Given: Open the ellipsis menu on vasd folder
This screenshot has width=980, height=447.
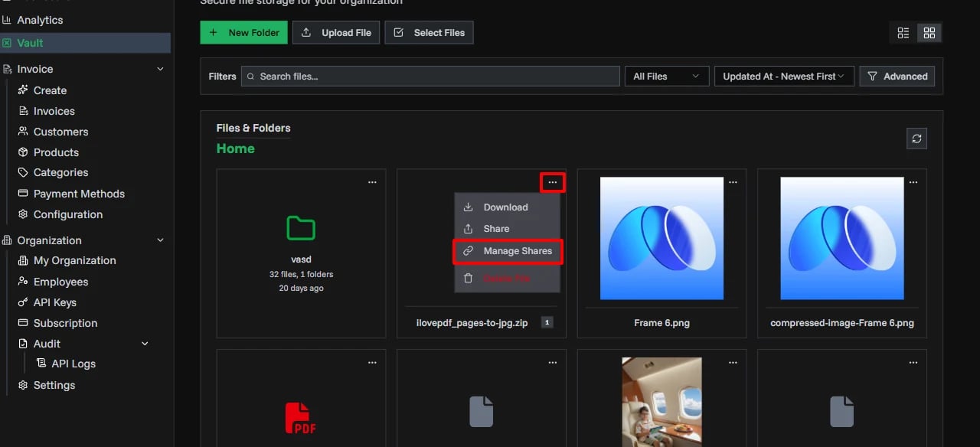Looking at the screenshot, I should (372, 182).
